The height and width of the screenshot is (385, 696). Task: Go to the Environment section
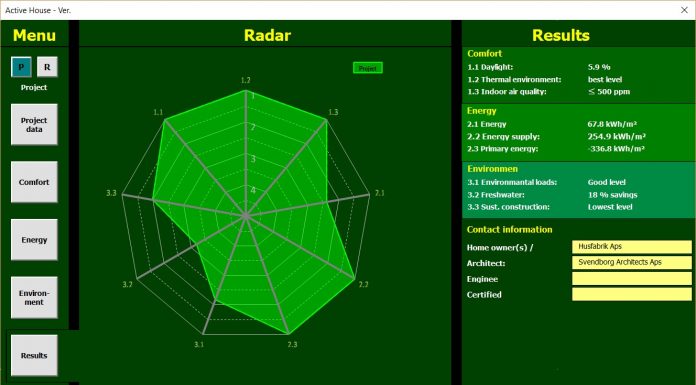tap(34, 298)
